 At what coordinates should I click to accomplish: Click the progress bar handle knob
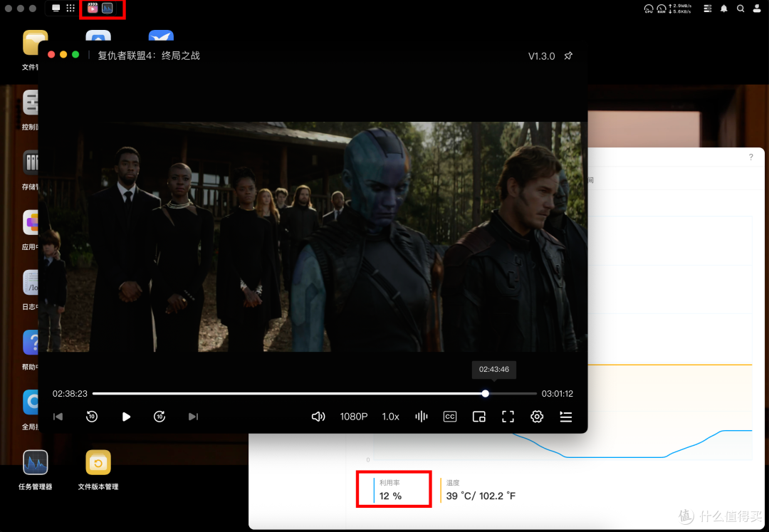(485, 394)
